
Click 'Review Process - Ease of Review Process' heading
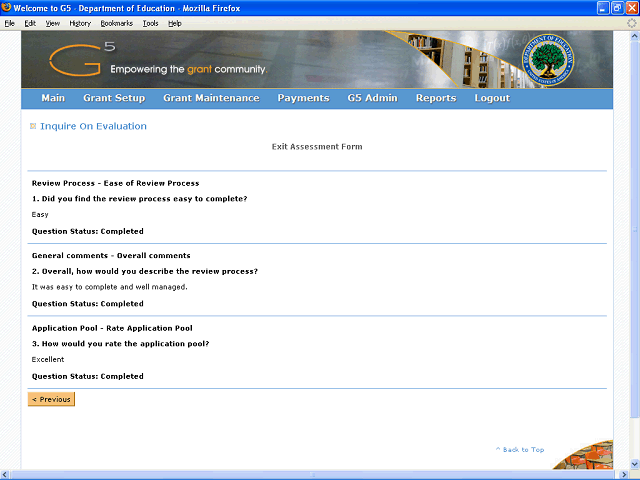pos(116,183)
